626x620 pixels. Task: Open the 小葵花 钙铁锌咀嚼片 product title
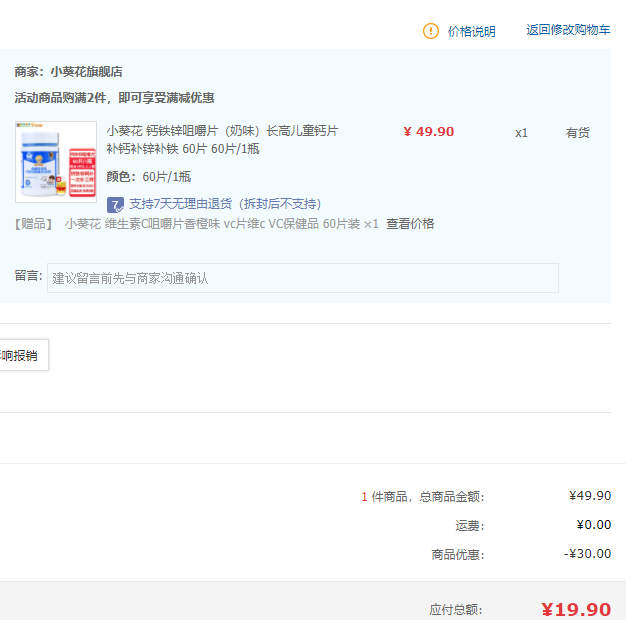click(222, 140)
